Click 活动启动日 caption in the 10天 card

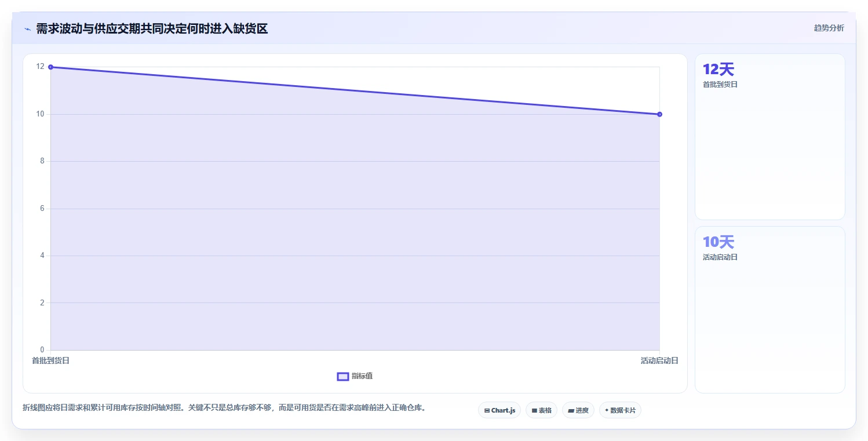tap(720, 257)
